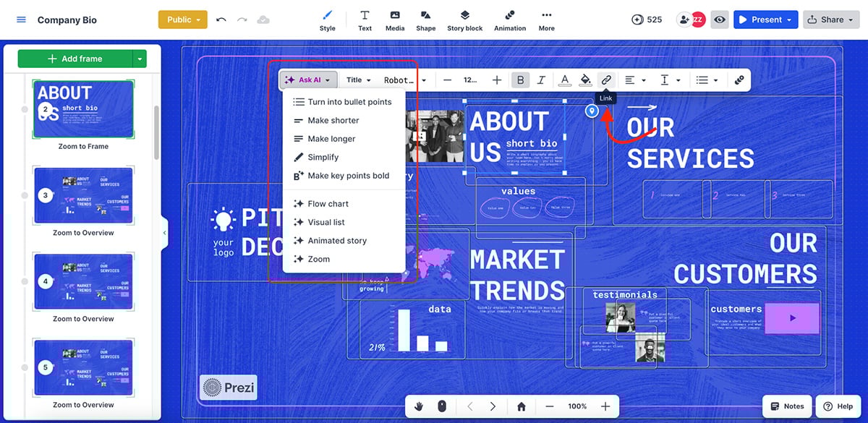Toggle bold text formatting
Image resolution: width=868 pixels, height=423 pixels.
coord(520,80)
